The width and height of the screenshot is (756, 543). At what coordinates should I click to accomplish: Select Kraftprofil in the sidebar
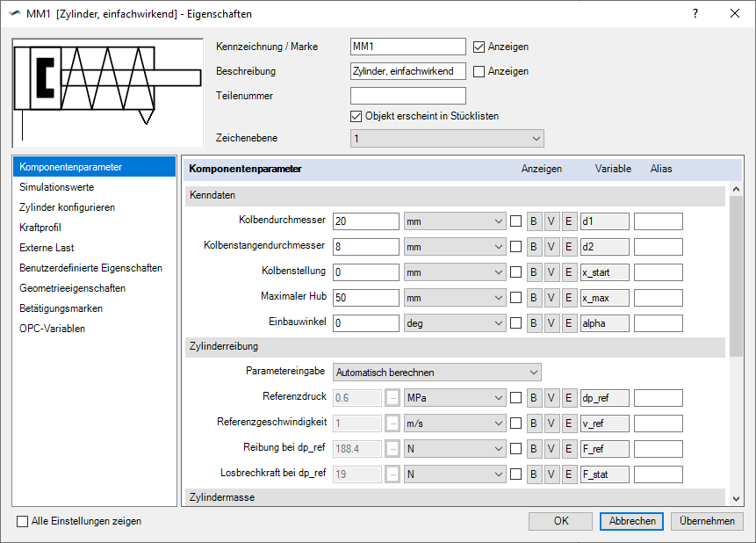pyautogui.click(x=53, y=227)
